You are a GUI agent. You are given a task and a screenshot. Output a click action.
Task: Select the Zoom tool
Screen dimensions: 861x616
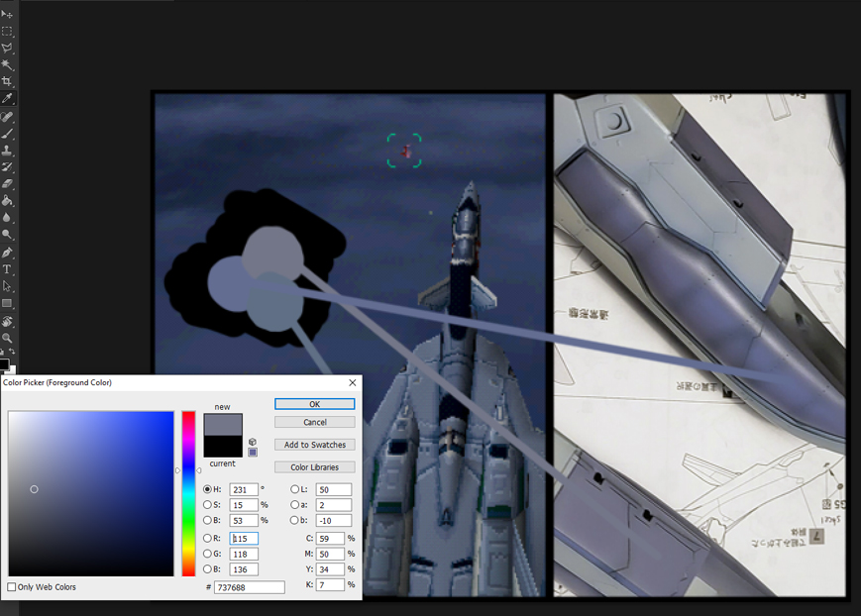[x=7, y=338]
